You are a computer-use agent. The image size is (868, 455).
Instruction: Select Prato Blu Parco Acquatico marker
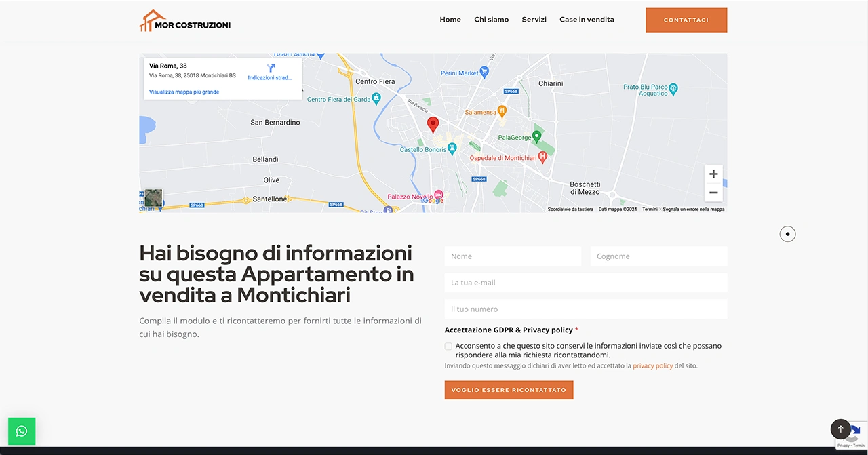click(673, 89)
